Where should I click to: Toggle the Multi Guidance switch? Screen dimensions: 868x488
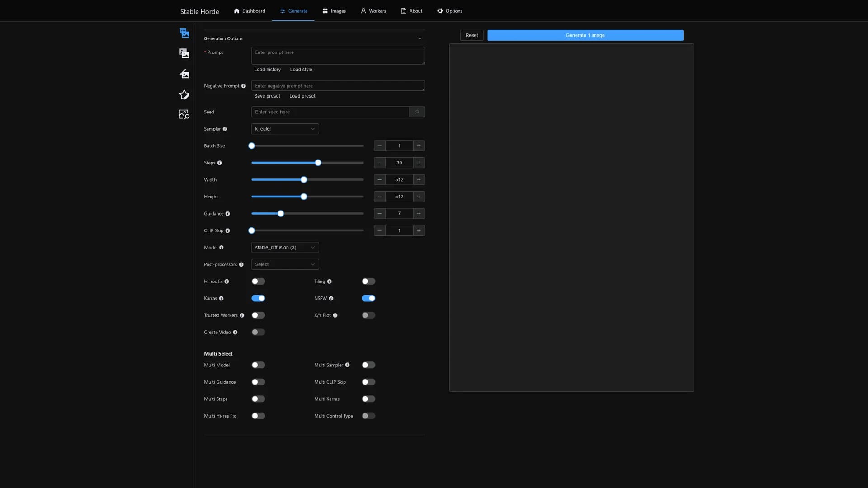point(258,382)
